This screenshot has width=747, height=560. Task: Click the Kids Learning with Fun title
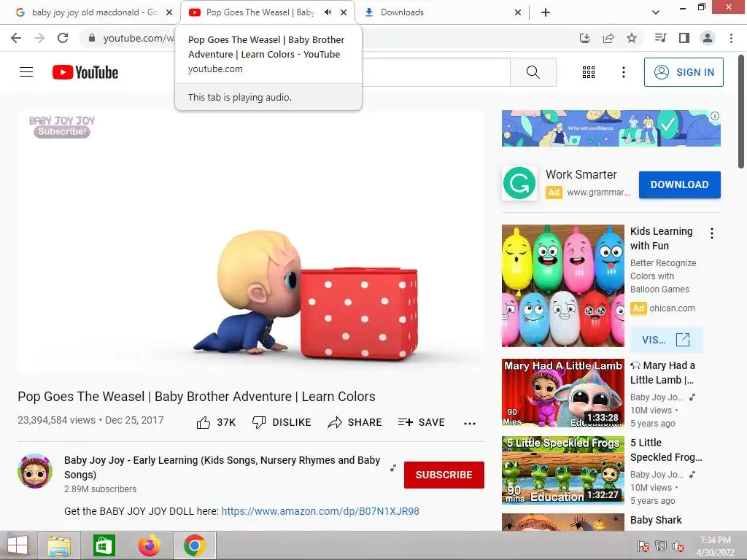click(661, 238)
